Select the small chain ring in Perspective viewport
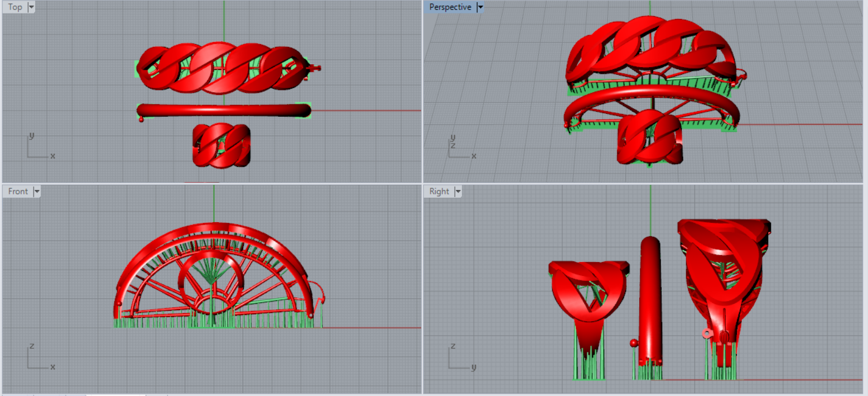This screenshot has width=868, height=396. pyautogui.click(x=650, y=137)
